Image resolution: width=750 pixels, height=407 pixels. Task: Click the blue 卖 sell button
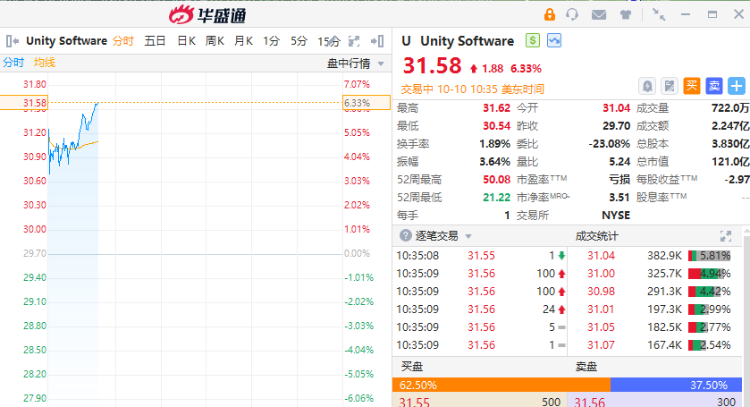pyautogui.click(x=714, y=86)
